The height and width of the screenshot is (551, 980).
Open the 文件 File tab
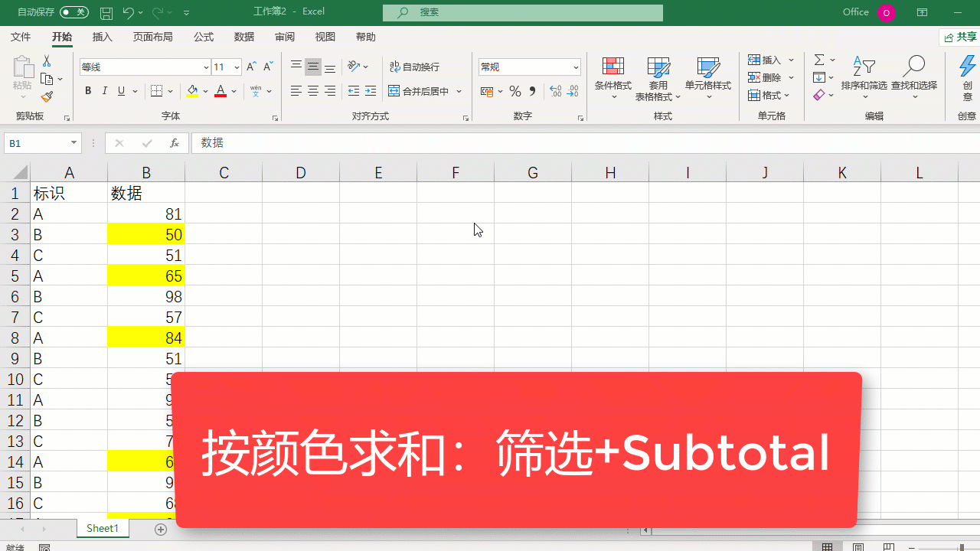(21, 37)
